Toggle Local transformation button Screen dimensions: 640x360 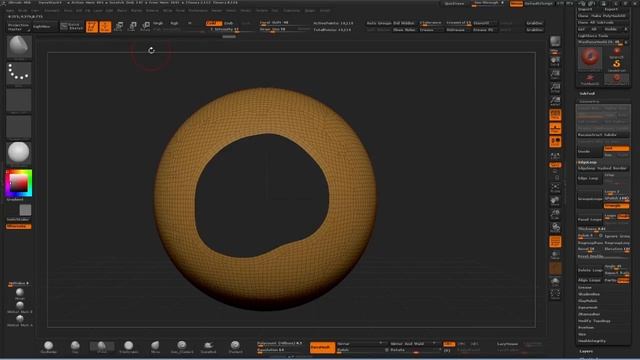pos(555,142)
